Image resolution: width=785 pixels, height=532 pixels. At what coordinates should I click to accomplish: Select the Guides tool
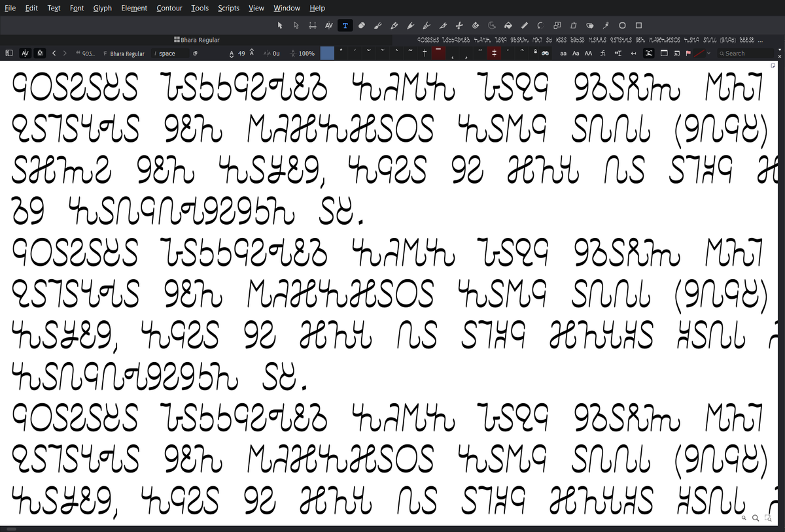pyautogui.click(x=313, y=25)
